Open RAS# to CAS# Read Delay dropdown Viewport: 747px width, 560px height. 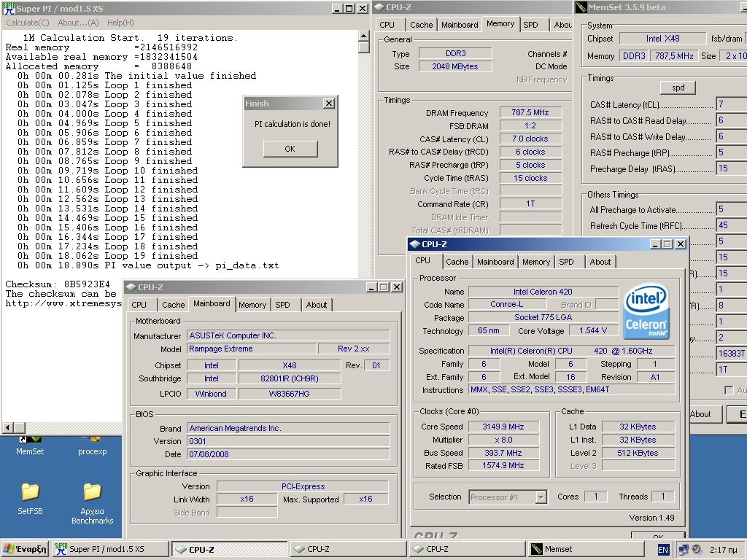coord(731,120)
